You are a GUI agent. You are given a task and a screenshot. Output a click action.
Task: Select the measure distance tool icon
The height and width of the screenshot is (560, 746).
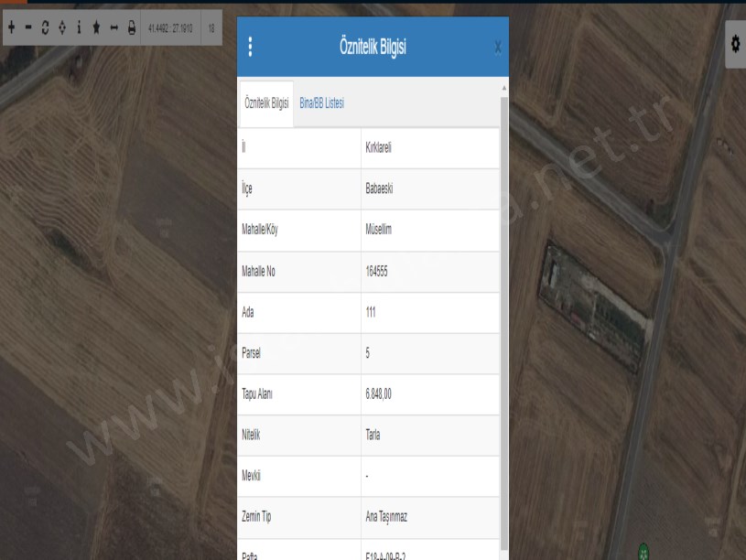point(114,28)
